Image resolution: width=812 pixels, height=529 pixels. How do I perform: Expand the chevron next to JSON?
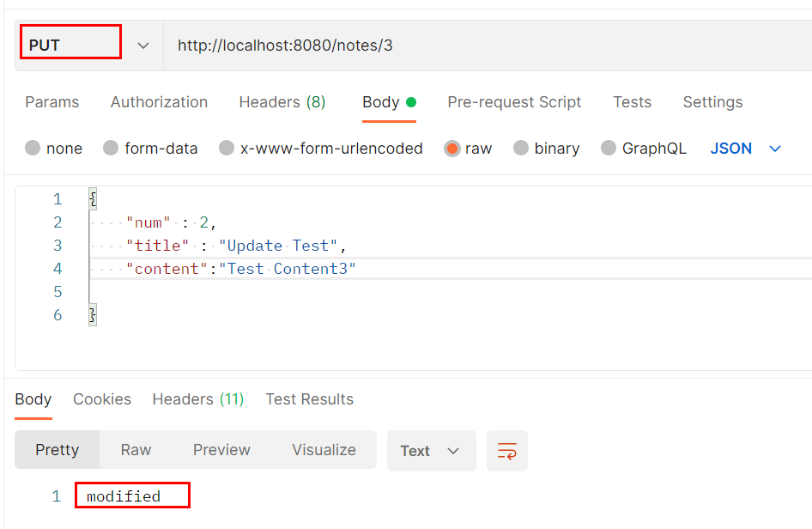tap(775, 149)
